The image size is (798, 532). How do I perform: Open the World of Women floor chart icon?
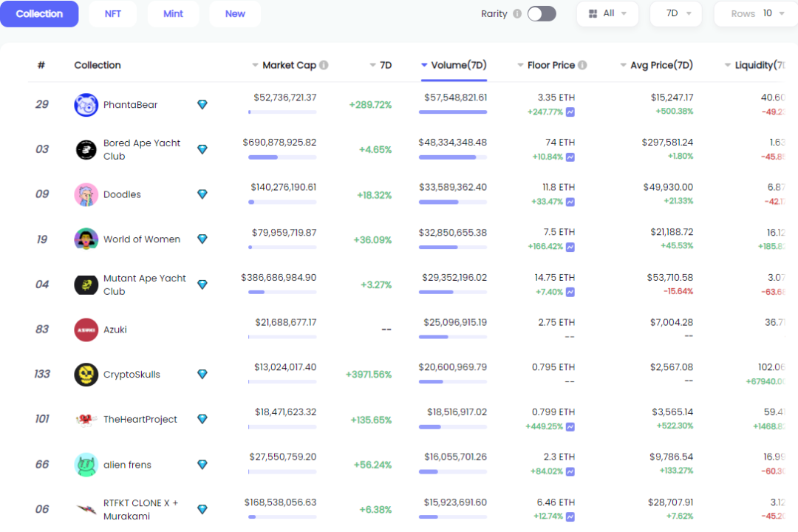pos(570,247)
